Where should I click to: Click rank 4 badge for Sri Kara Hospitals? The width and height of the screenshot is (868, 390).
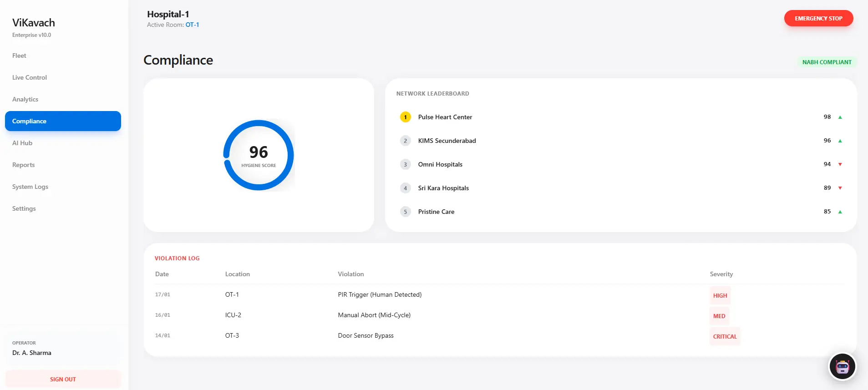pyautogui.click(x=405, y=188)
